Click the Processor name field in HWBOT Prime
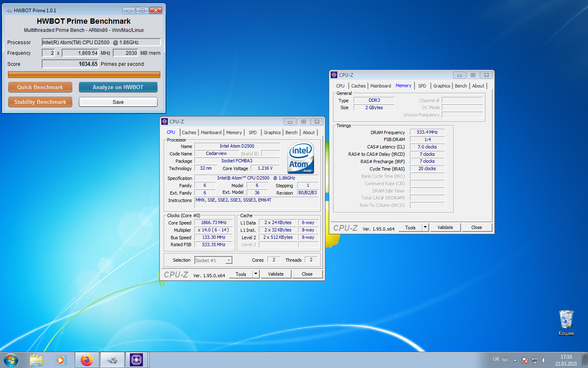 point(101,42)
